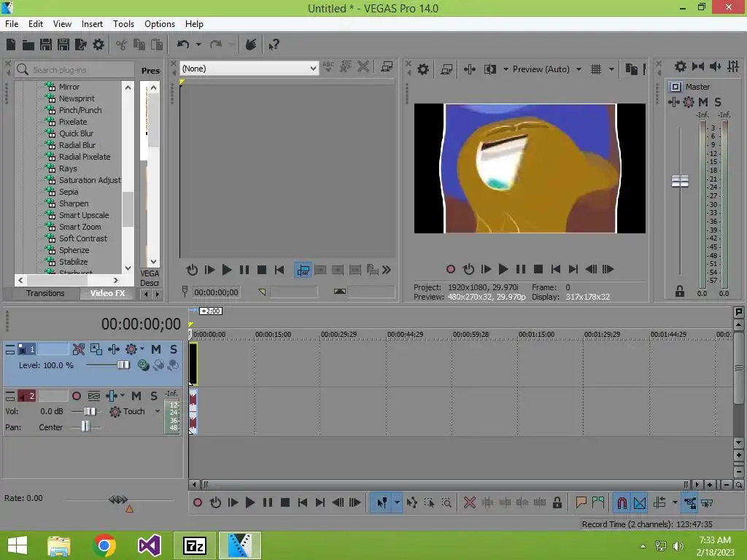Play in Video Preview window
Viewport: 747px width, 560px height.
[503, 270]
